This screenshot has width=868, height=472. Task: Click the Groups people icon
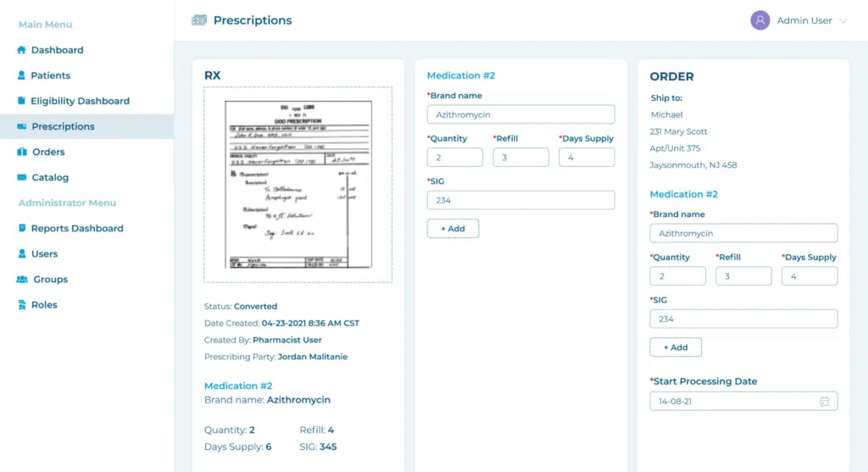[x=21, y=279]
